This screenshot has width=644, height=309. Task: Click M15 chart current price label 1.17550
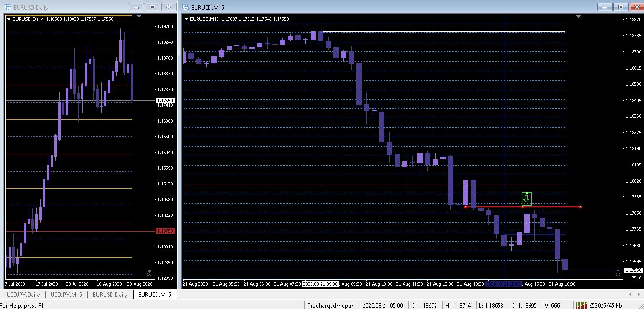point(634,270)
